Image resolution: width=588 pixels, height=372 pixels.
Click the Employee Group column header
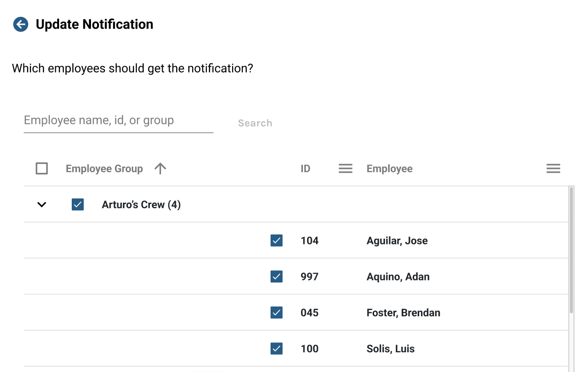point(104,169)
